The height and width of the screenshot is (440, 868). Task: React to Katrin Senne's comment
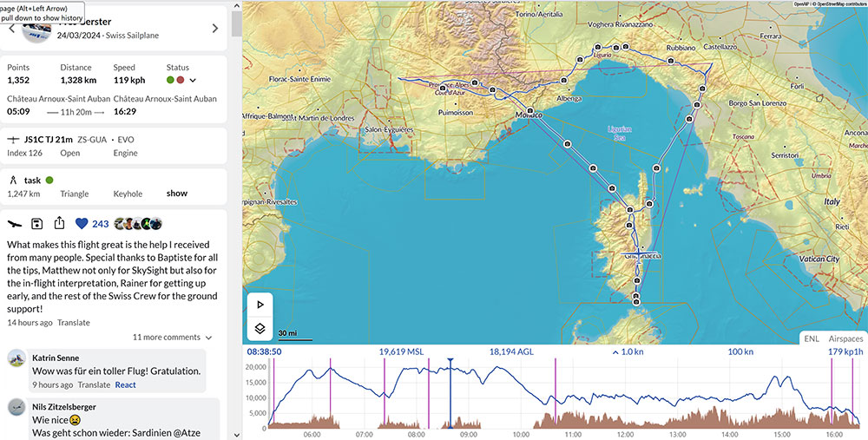click(125, 384)
